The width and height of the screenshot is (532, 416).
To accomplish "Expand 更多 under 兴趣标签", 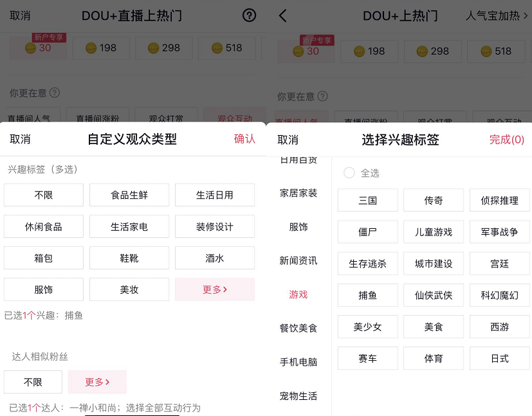I will pyautogui.click(x=215, y=289).
